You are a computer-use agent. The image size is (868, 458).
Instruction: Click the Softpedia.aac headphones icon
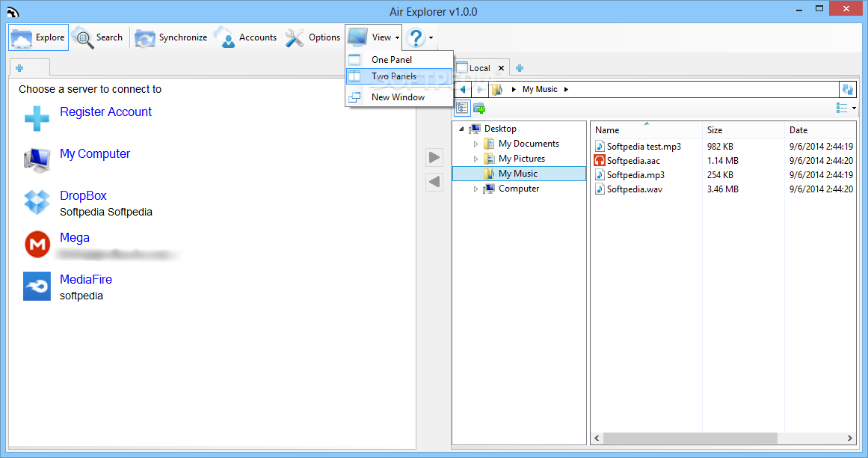click(x=600, y=161)
